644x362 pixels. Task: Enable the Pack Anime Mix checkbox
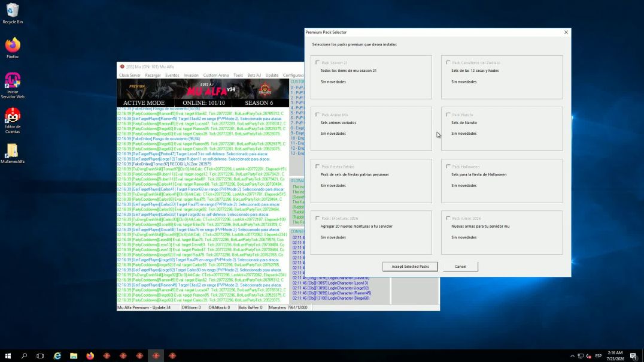pos(317,114)
